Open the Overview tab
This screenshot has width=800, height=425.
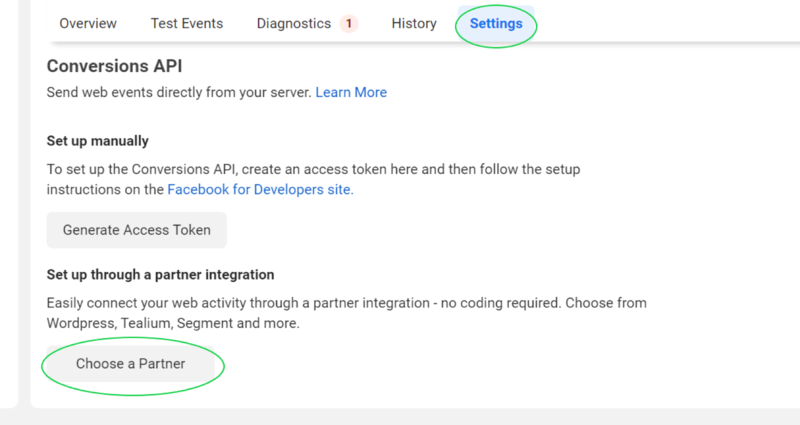tap(88, 24)
